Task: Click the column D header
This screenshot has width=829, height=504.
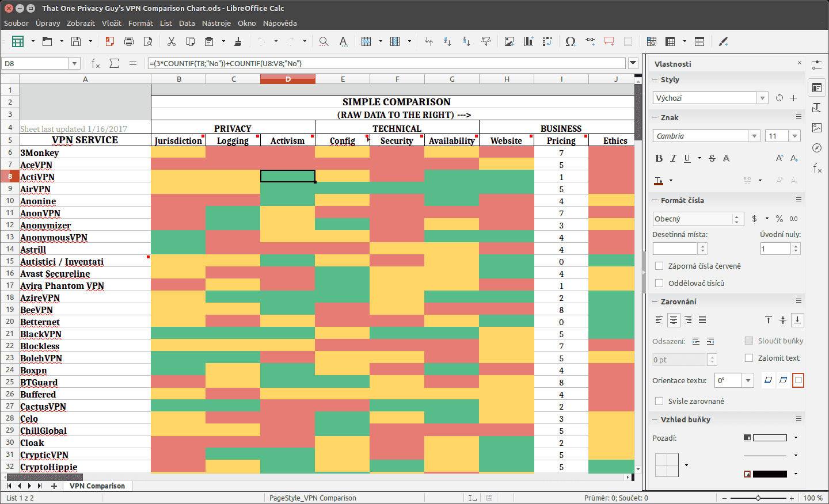Action: point(288,79)
